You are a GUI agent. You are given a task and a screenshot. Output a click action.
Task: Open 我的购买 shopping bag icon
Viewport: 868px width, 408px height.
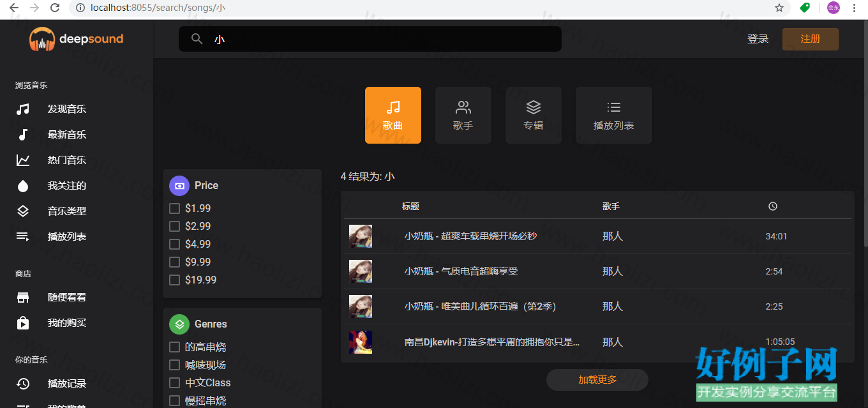[23, 323]
